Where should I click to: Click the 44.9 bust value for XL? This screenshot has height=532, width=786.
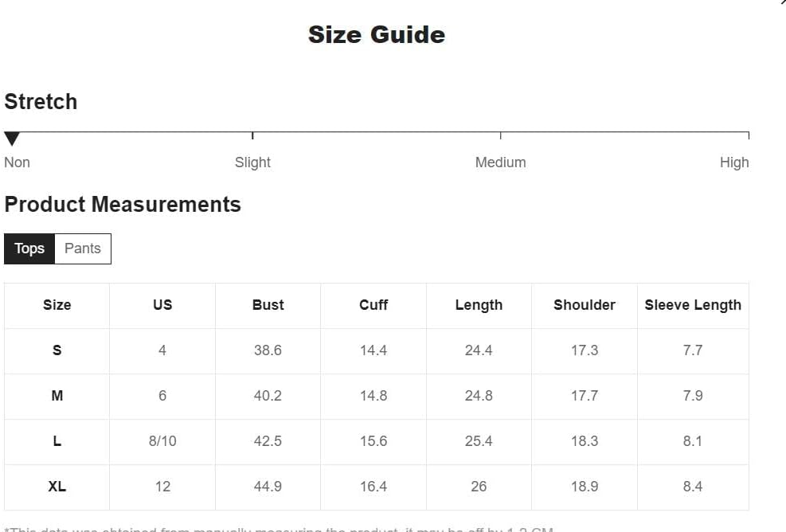[x=268, y=487]
